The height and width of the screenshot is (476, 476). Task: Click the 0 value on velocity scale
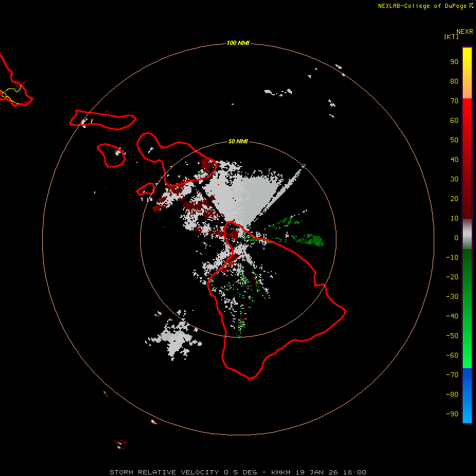click(456, 237)
